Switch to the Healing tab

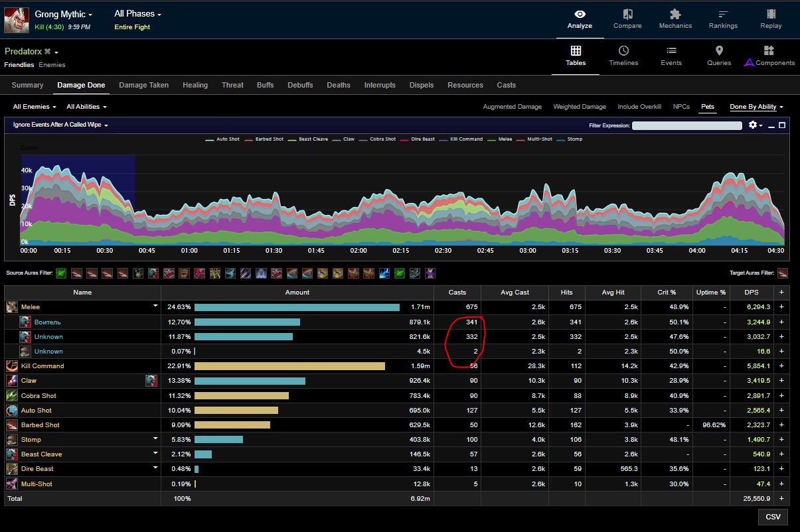(x=195, y=85)
